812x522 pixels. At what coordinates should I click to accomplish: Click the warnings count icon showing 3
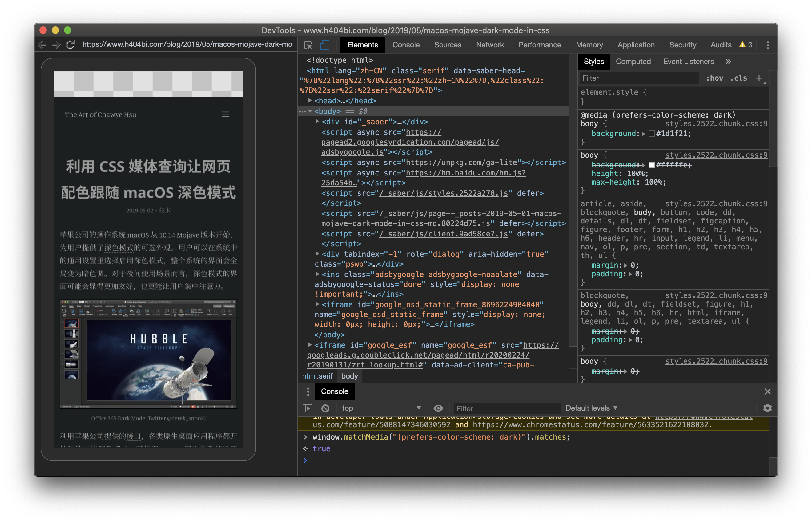click(x=745, y=45)
